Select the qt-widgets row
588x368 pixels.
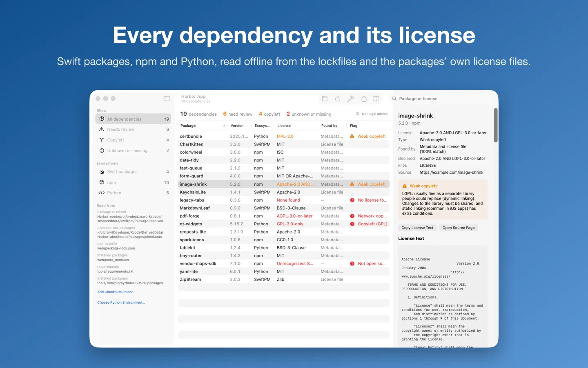click(284, 224)
